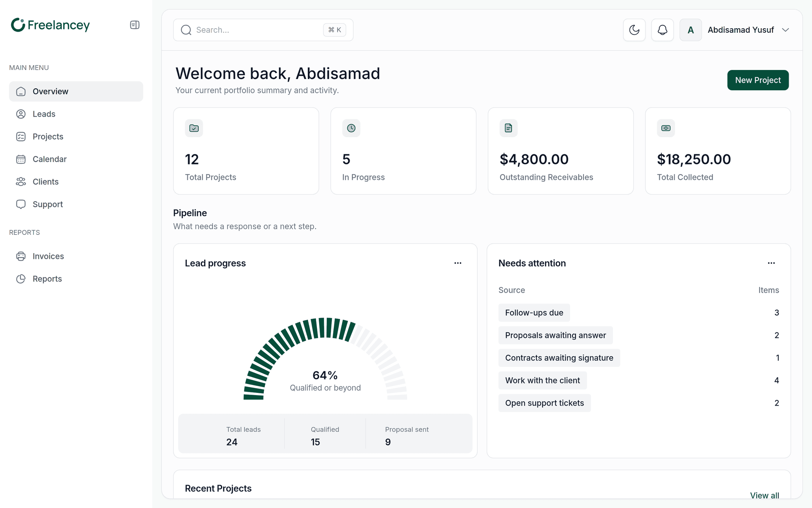Click the search magnifier icon

186,30
